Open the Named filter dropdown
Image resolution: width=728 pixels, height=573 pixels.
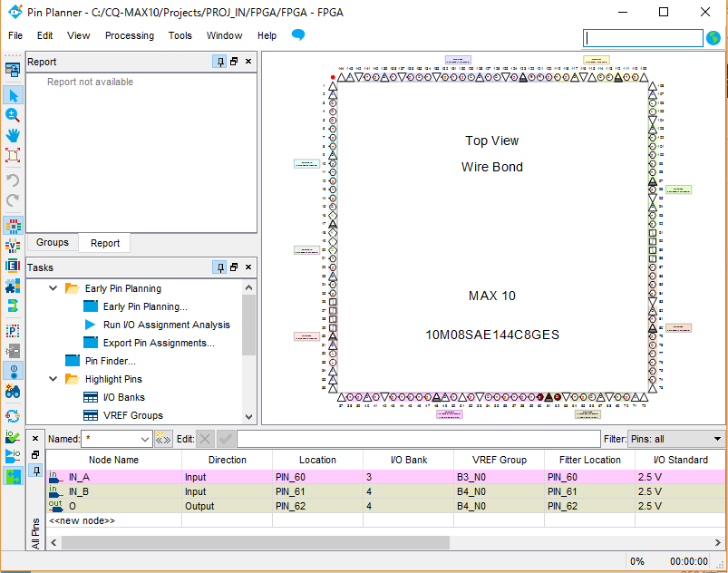tap(145, 439)
